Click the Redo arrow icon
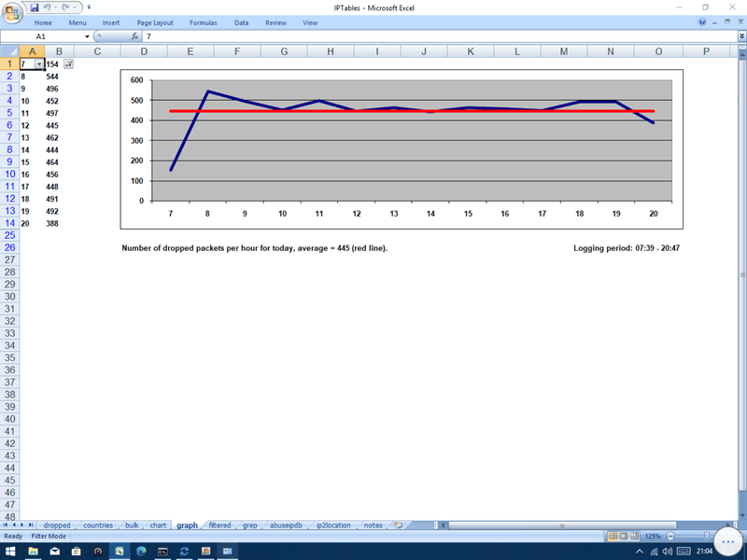The height and width of the screenshot is (560, 747). 65,7
